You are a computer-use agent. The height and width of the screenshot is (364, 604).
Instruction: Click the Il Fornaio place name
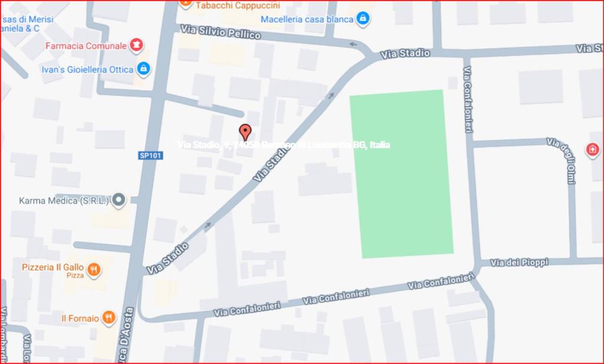[x=80, y=318]
